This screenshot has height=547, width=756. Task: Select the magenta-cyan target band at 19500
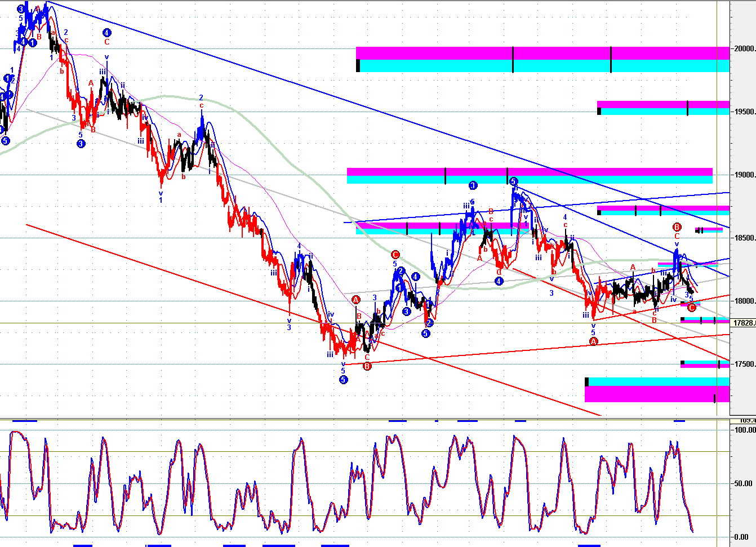point(663,108)
